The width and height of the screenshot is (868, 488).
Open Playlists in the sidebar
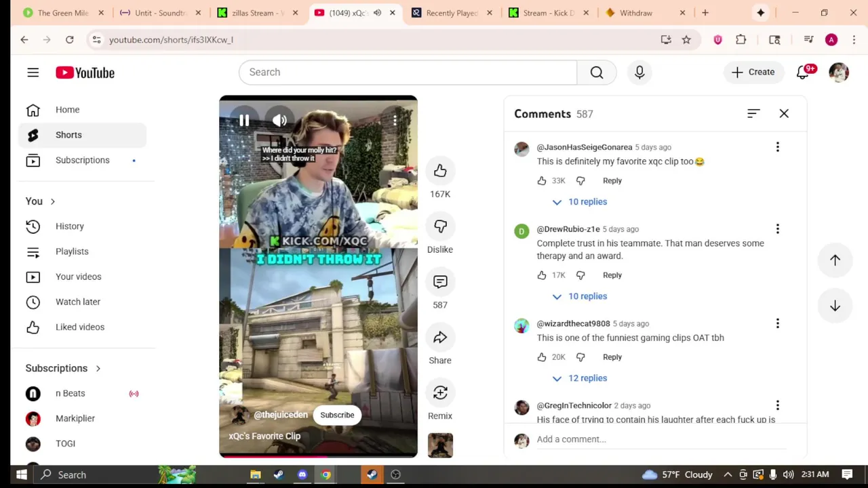(83, 251)
